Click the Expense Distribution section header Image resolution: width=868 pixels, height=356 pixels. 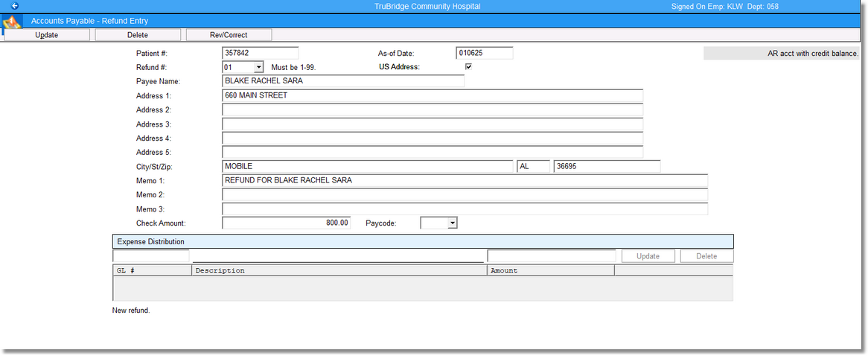pyautogui.click(x=423, y=241)
